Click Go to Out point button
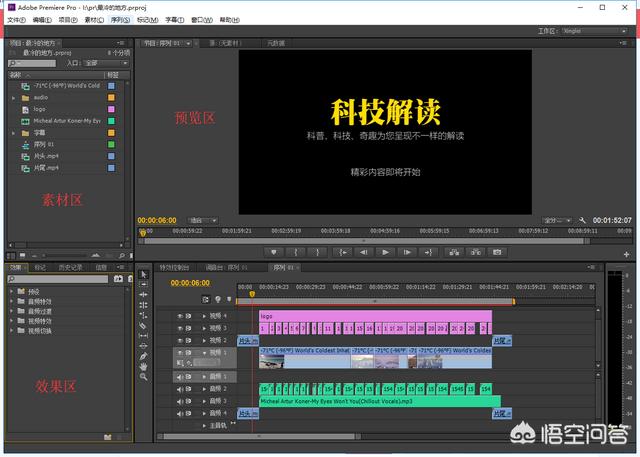The width and height of the screenshot is (640, 457). 428,252
